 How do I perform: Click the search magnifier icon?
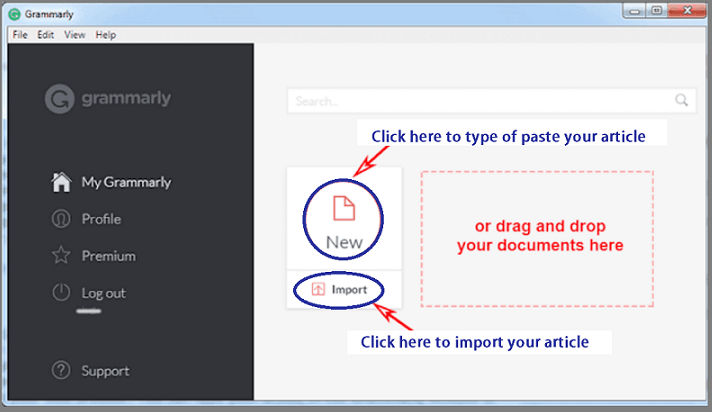point(681,100)
